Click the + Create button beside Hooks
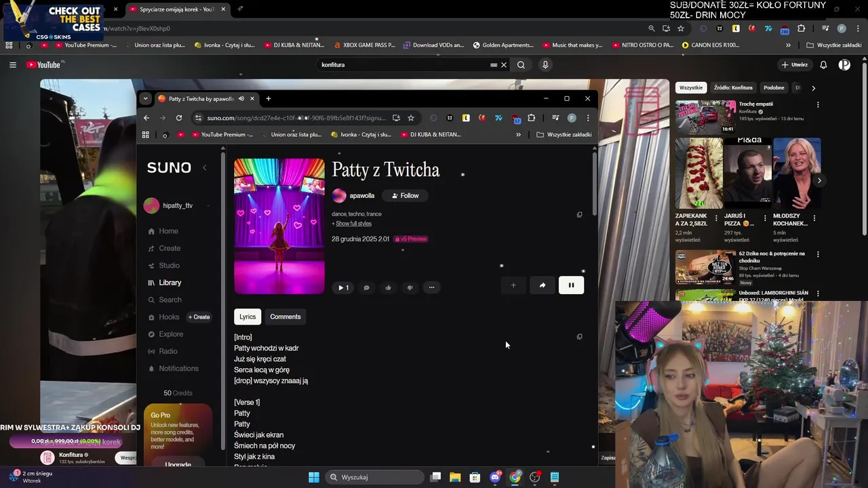 point(199,317)
